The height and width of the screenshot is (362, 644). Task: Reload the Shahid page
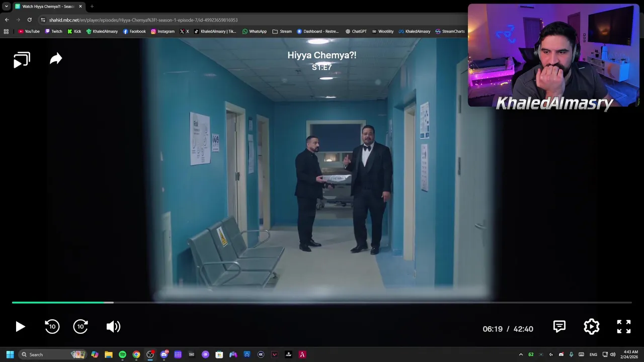point(30,20)
